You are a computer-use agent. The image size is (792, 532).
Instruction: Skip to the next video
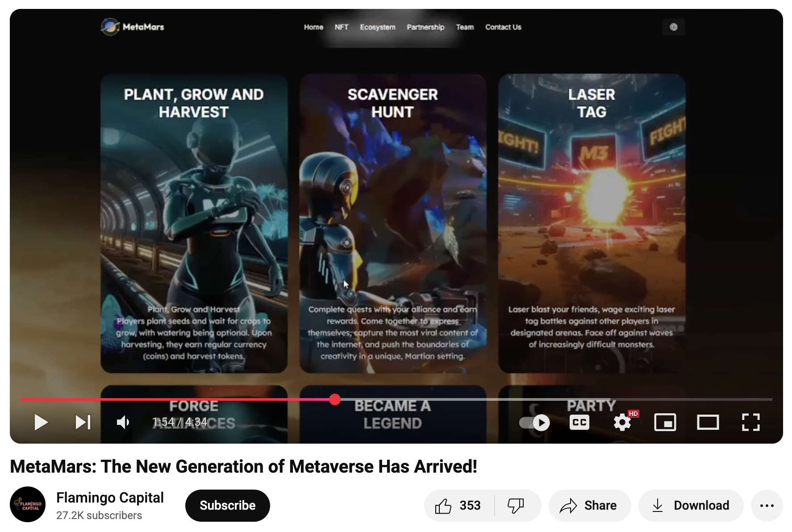83,422
